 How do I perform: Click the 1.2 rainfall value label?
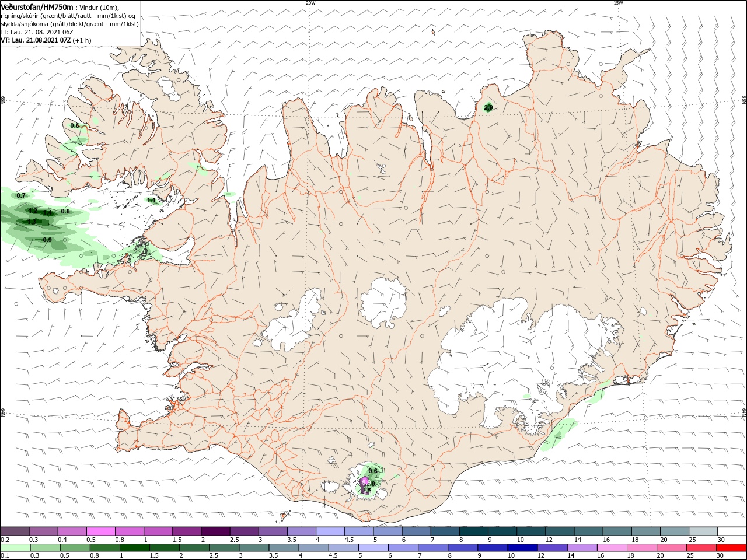(x=33, y=211)
